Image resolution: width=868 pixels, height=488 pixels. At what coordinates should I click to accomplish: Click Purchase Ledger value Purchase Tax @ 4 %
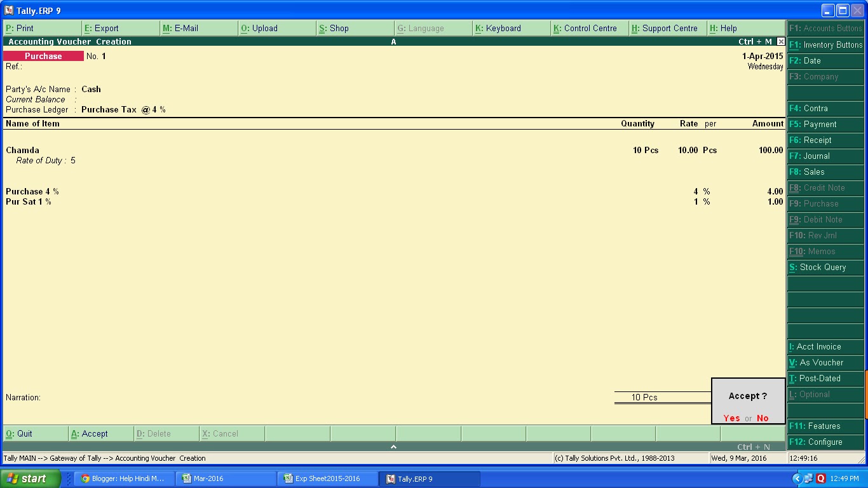click(x=123, y=109)
